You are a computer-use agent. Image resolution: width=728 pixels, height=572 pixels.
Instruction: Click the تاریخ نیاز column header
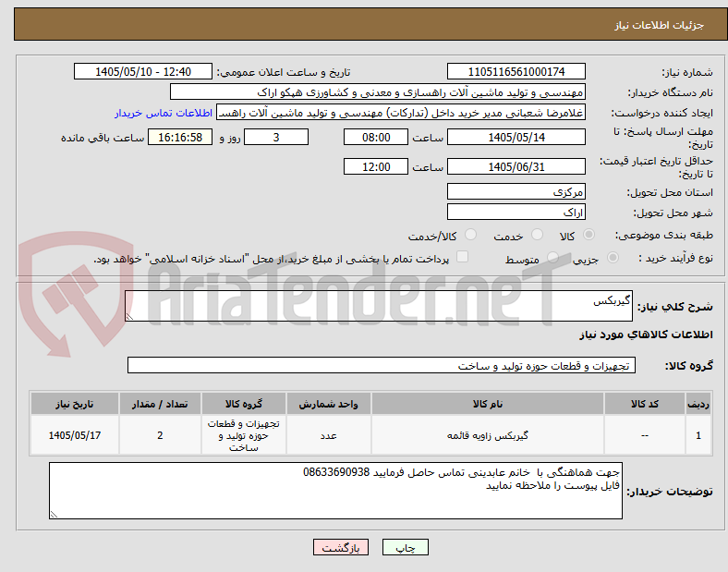(x=74, y=404)
